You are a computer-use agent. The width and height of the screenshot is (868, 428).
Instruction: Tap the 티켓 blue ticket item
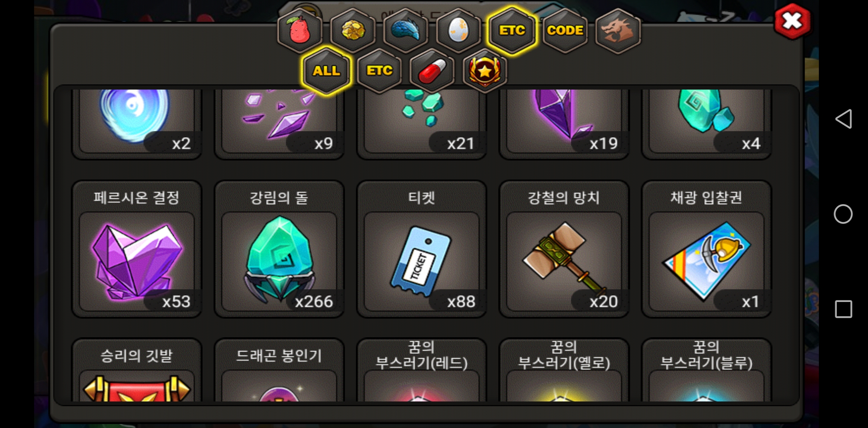pyautogui.click(x=422, y=249)
